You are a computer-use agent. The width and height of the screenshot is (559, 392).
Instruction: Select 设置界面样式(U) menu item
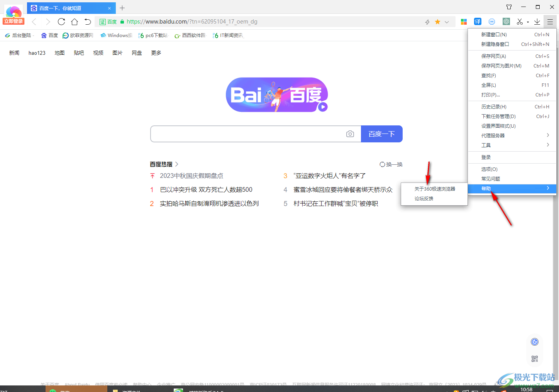click(x=512, y=126)
